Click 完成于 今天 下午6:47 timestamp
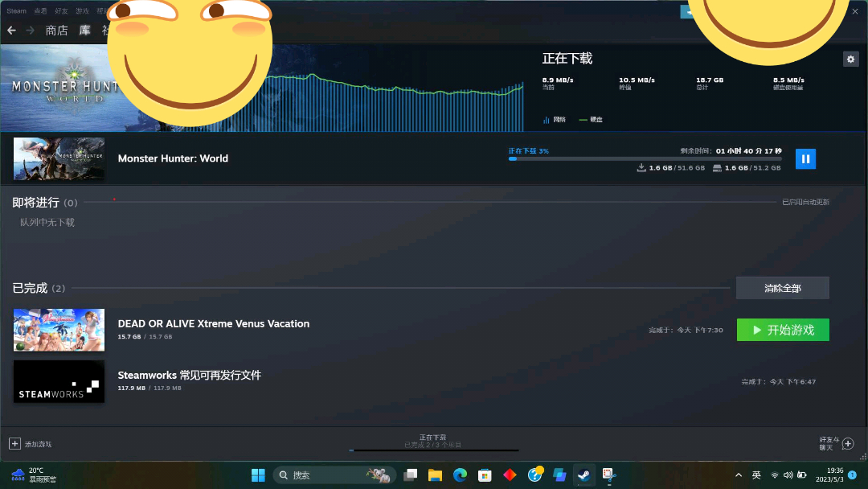Image resolution: width=868 pixels, height=489 pixels. point(779,381)
